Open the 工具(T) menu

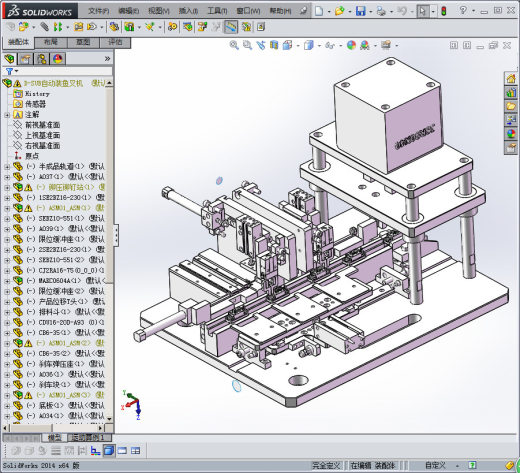(x=217, y=11)
